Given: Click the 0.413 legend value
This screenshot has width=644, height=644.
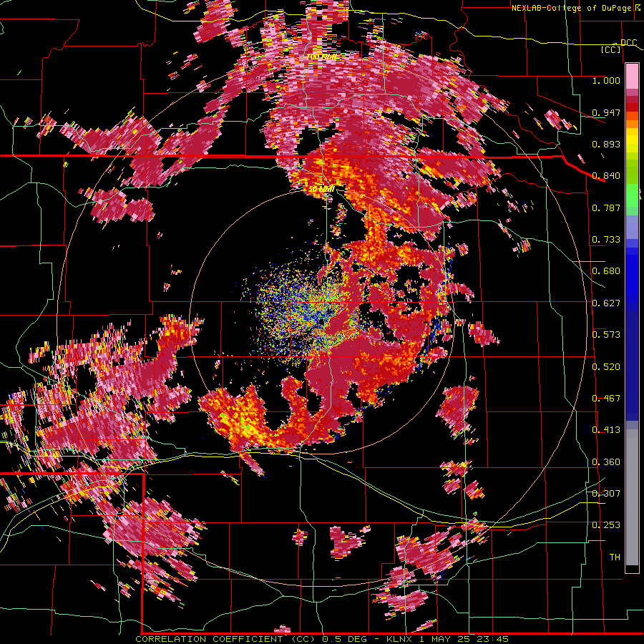Looking at the screenshot, I should point(606,430).
